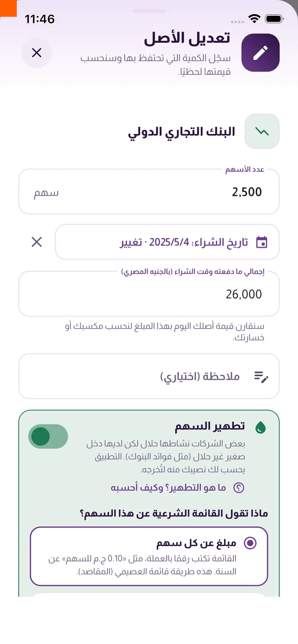Viewport: 298px width, 644px height.
Task: Tap the battery status icon
Action: 274,19
